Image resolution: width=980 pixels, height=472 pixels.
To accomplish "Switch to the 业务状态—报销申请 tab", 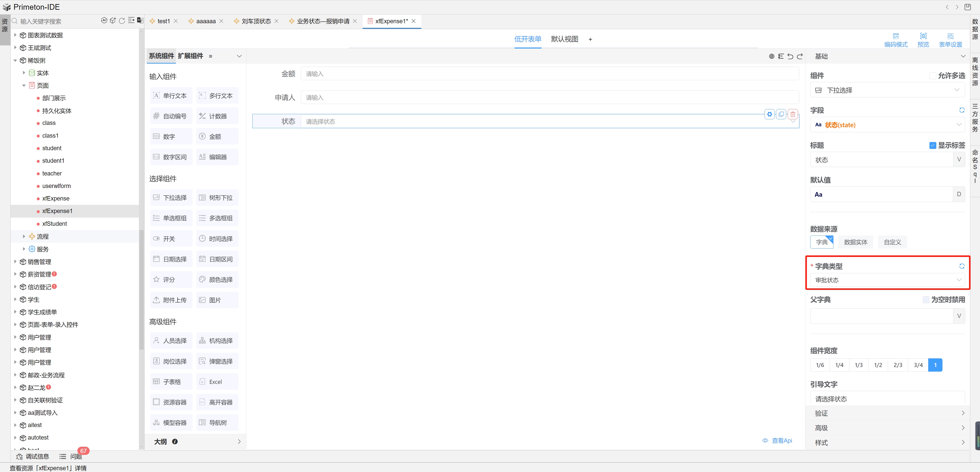I will [x=322, y=21].
